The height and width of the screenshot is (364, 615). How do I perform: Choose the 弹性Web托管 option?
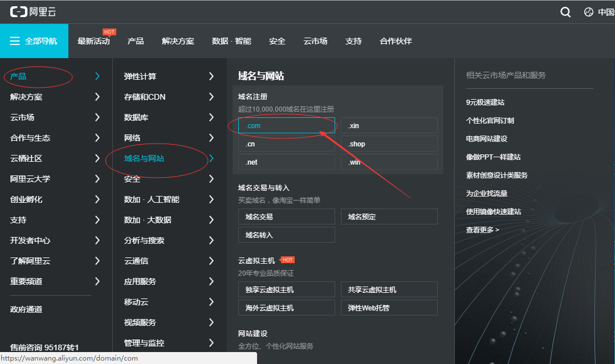point(389,308)
